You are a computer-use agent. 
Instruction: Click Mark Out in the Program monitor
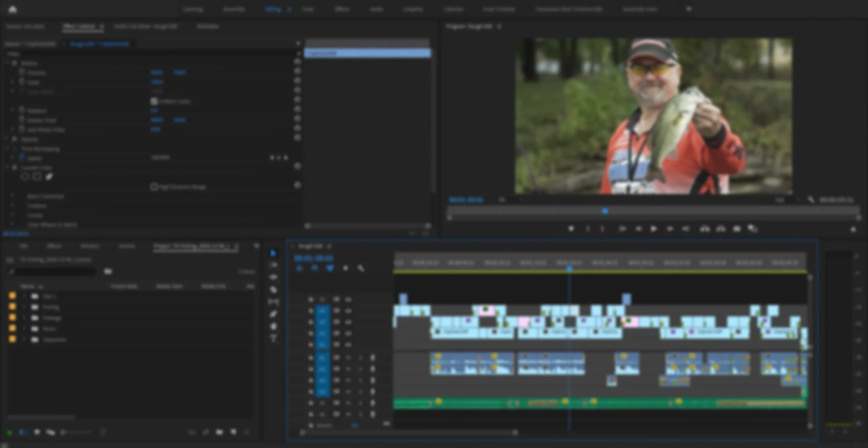click(602, 229)
